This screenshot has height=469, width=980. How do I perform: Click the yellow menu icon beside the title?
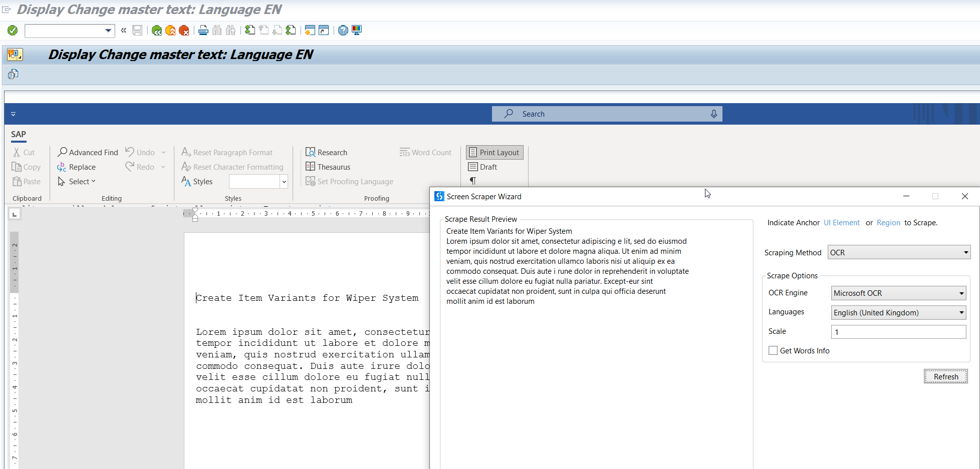(x=15, y=54)
